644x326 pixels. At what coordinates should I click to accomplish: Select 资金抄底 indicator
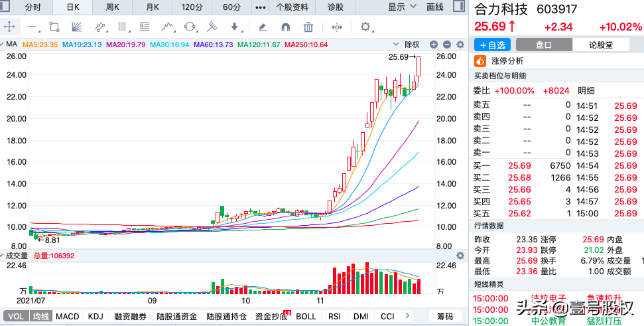point(271,316)
